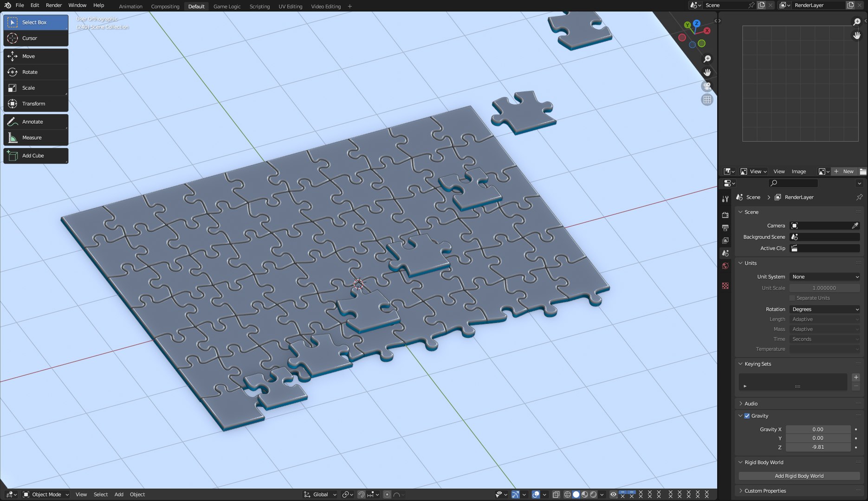Image resolution: width=868 pixels, height=501 pixels.
Task: Open the Texture properties tab
Action: click(x=725, y=286)
